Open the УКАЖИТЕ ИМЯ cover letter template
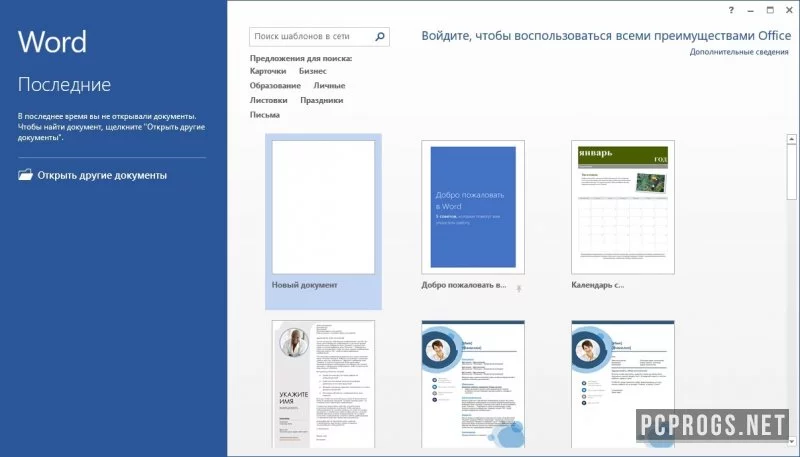Image resolution: width=800 pixels, height=457 pixels. click(x=323, y=384)
